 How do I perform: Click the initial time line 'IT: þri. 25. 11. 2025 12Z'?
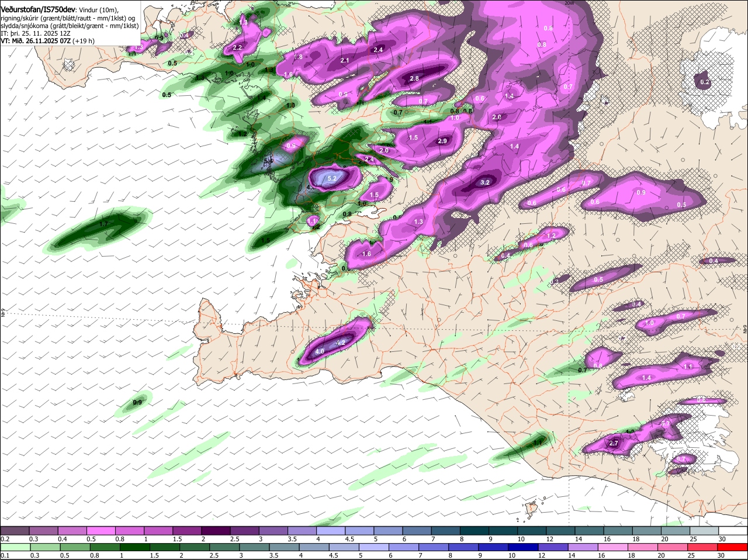(x=34, y=34)
